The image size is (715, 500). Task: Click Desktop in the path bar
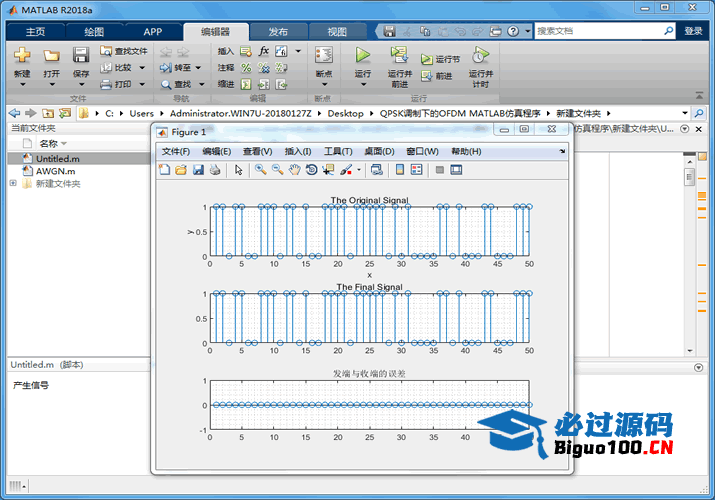coord(345,113)
